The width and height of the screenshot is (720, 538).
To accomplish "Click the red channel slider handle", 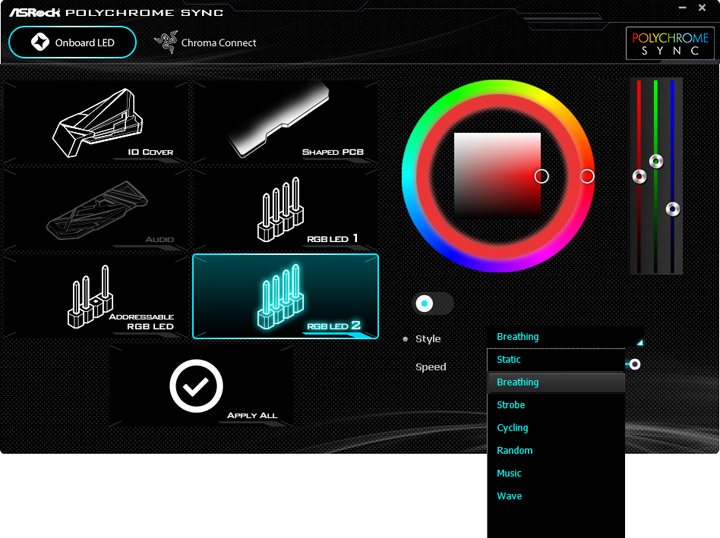I will 639,176.
